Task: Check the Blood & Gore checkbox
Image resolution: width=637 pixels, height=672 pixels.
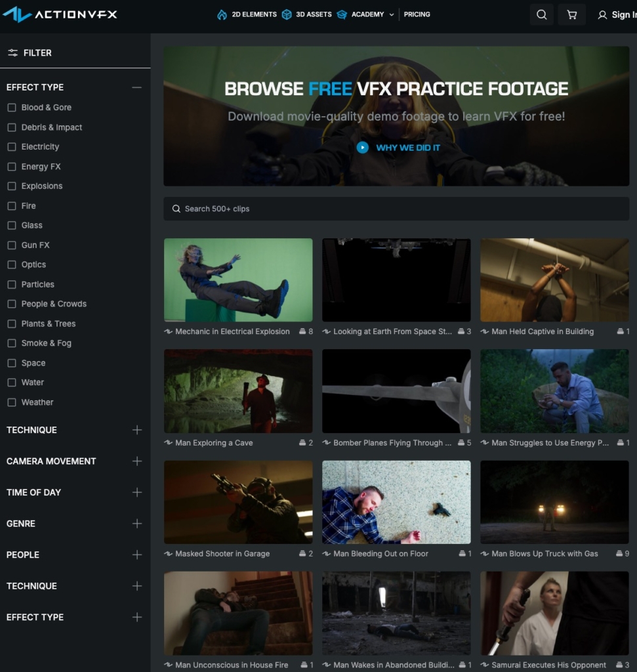Action: click(12, 108)
